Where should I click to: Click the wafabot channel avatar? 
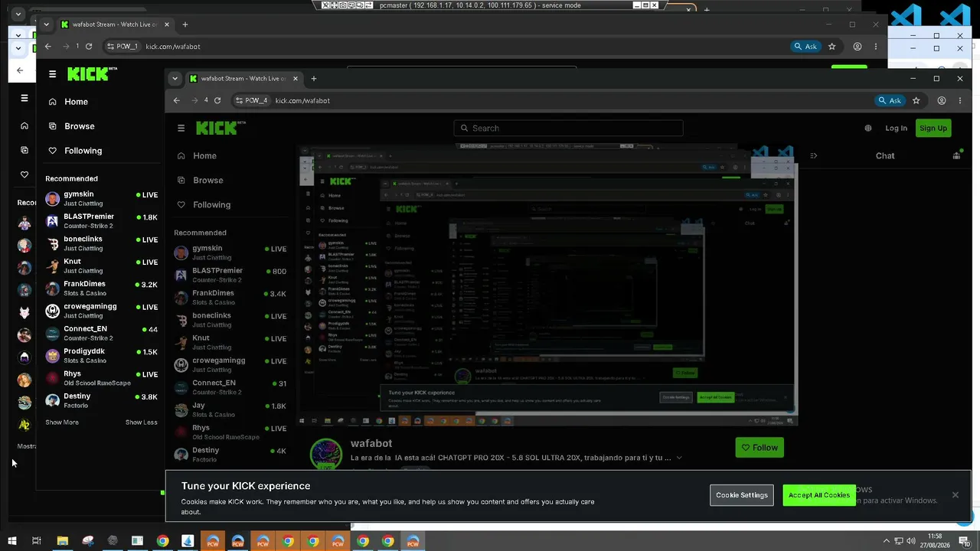325,454
